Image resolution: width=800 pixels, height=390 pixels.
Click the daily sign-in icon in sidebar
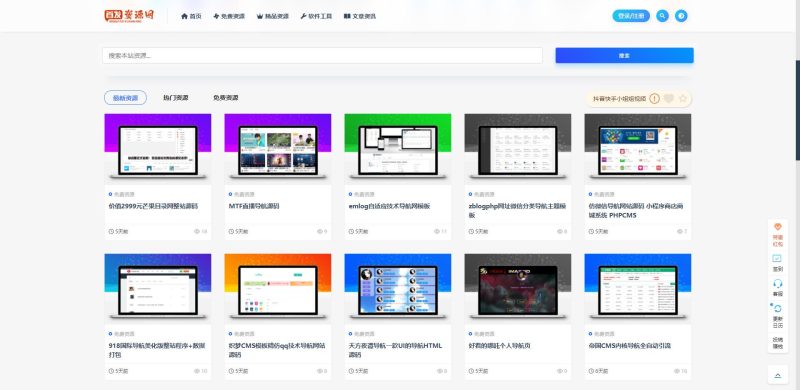(778, 259)
